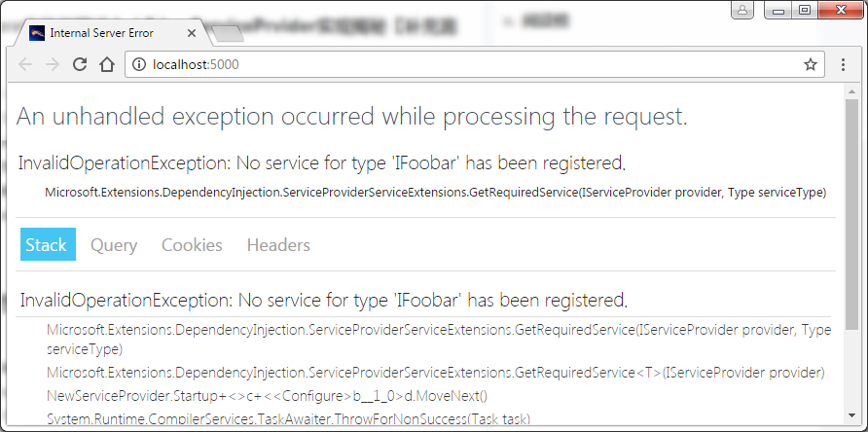Click the page scrollbar down arrow
Image resolution: width=868 pixels, height=432 pixels.
click(x=852, y=415)
